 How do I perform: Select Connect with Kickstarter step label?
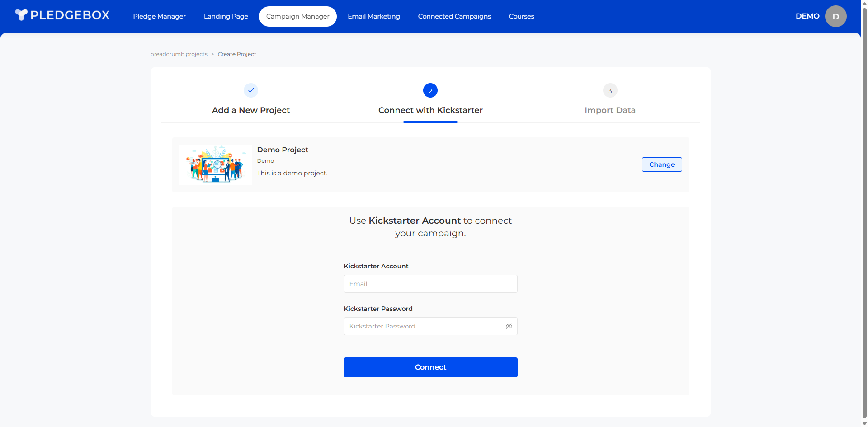(430, 110)
